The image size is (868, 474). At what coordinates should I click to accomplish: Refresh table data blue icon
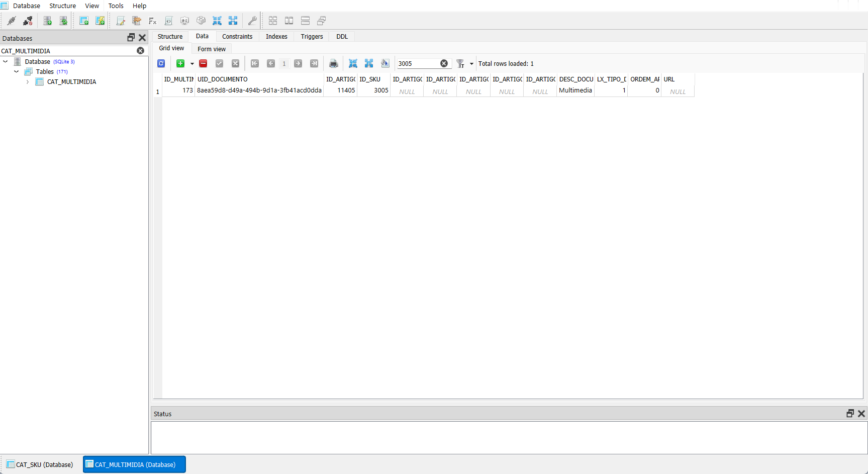[x=161, y=63]
